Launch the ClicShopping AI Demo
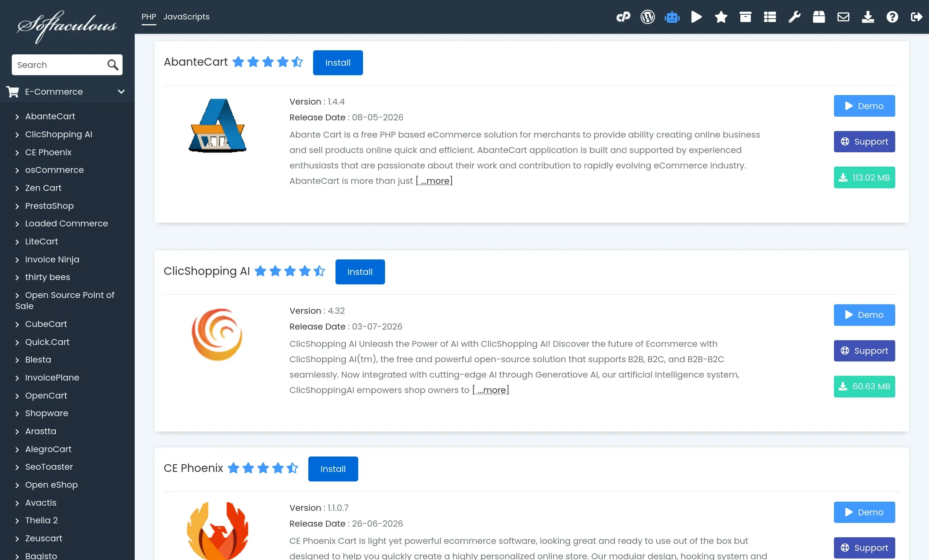929x560 pixels. click(864, 314)
